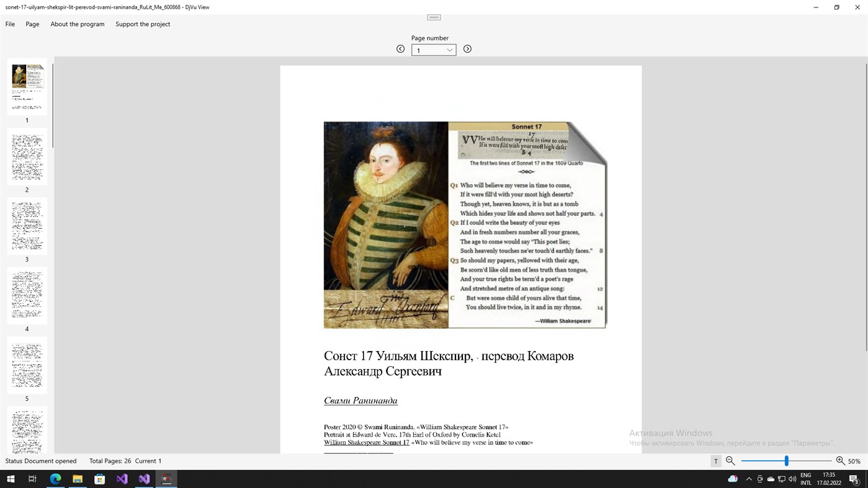This screenshot has height=488, width=868.
Task: Click the zoom slider handle
Action: point(786,461)
